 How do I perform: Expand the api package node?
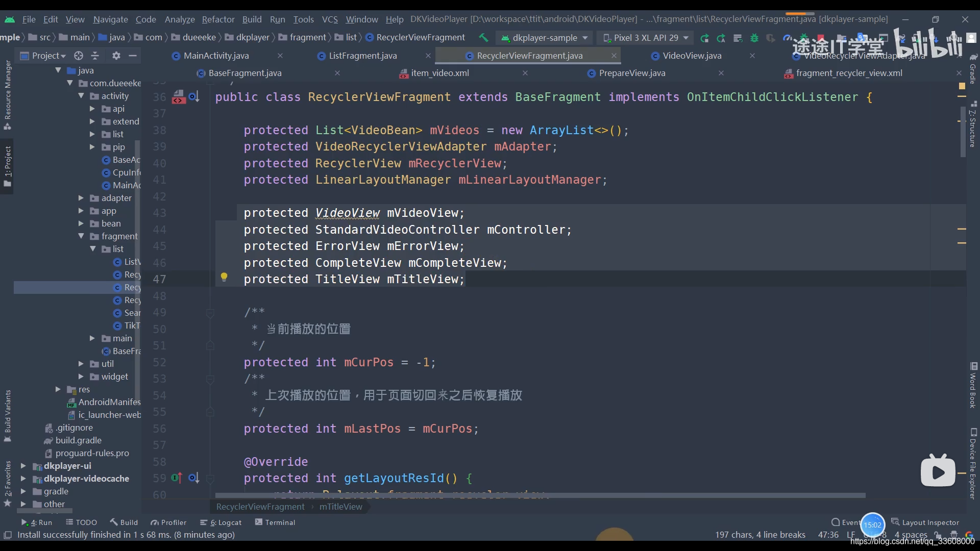point(92,109)
